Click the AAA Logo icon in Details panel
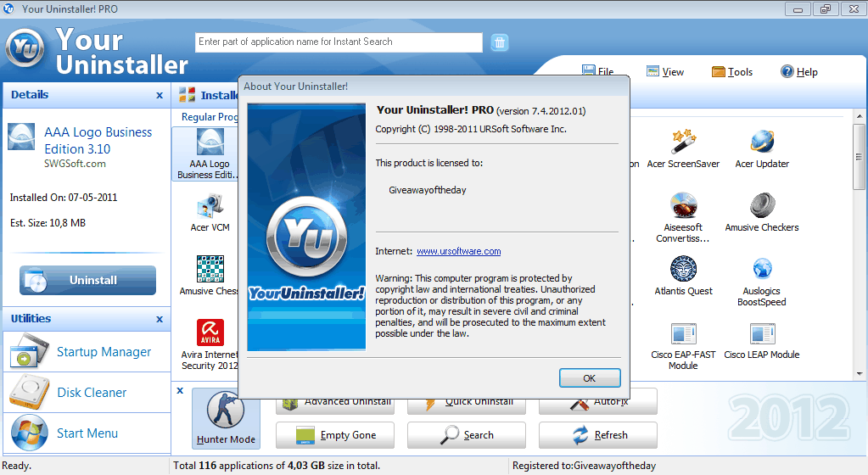 pyautogui.click(x=21, y=137)
